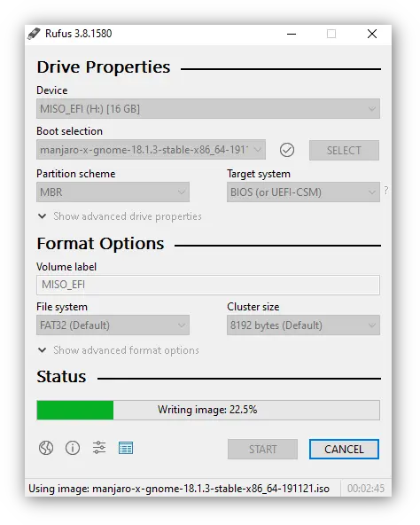The height and width of the screenshot is (525, 420).
Task: Open the Partition scheme MBR dropdown
Action: point(113,192)
